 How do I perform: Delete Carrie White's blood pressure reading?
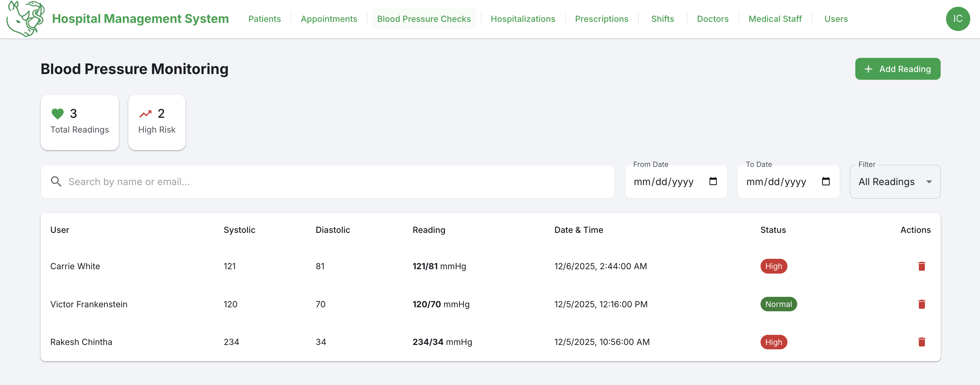click(921, 266)
